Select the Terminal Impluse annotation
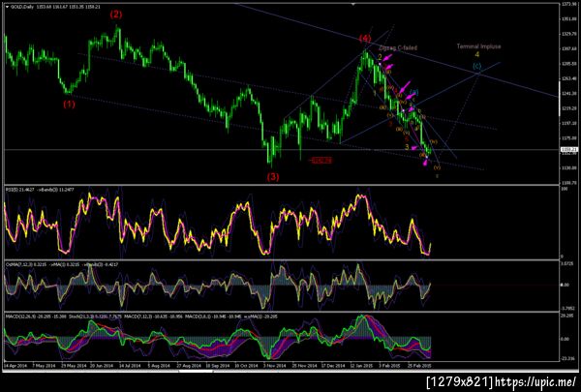This screenshot has height=392, width=581. [x=478, y=46]
